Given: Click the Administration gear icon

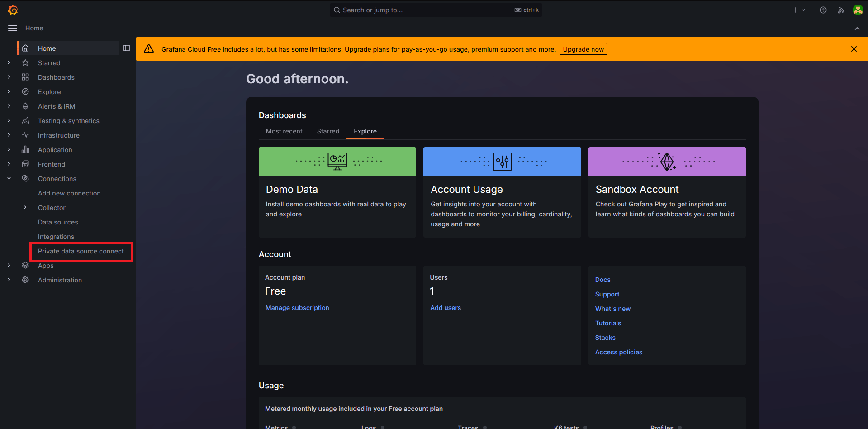Looking at the screenshot, I should [x=25, y=280].
